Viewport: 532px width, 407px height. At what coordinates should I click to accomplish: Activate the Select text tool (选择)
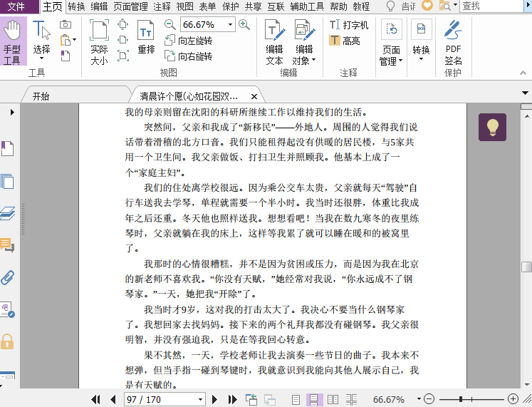(41, 40)
